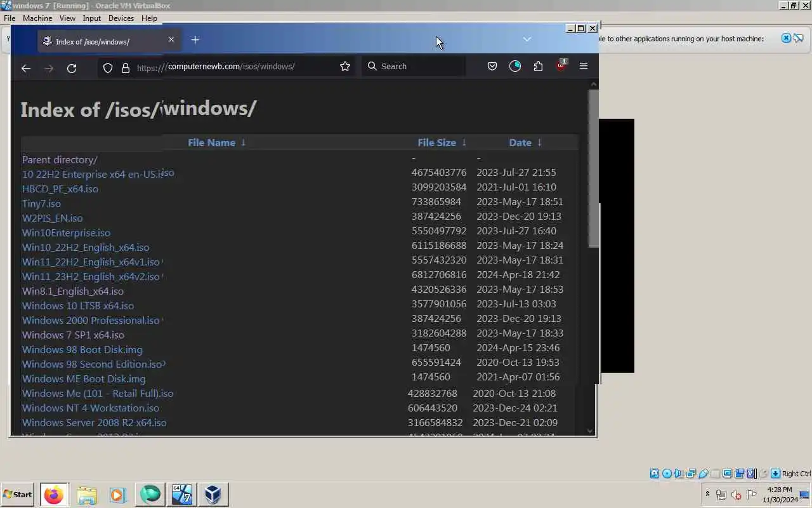Click VirtualBox network status icon
Image resolution: width=812 pixels, height=508 pixels.
point(691,474)
